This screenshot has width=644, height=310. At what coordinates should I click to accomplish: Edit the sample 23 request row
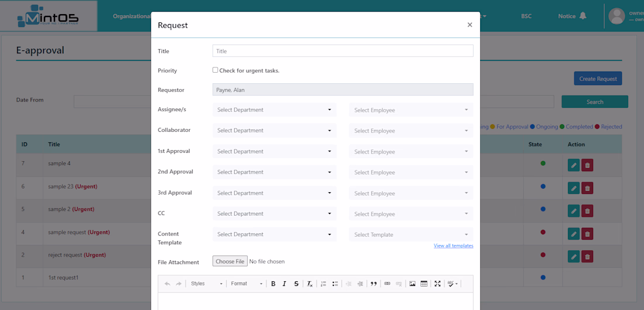tap(574, 188)
